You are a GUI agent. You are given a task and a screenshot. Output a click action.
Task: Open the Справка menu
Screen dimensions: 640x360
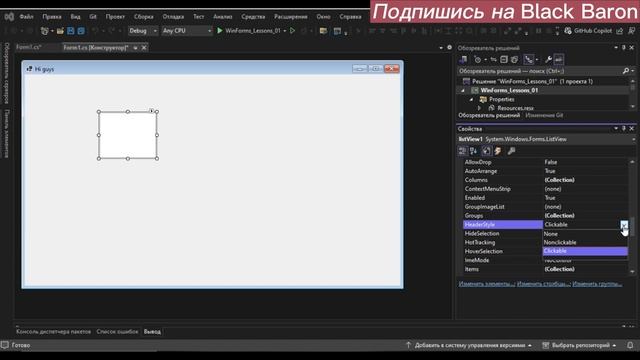click(351, 17)
